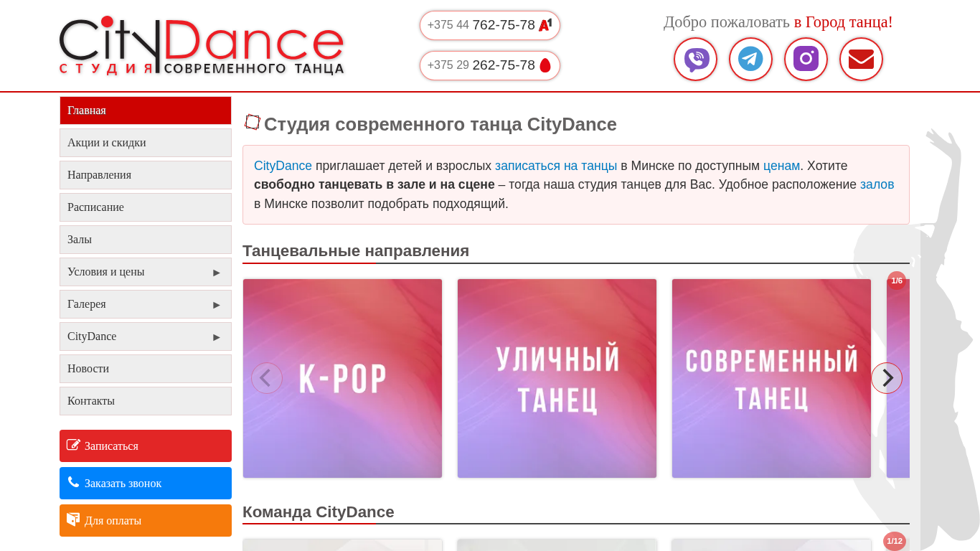This screenshot has width=980, height=551.
Task: Show previous dance direction slide
Action: pos(267,378)
